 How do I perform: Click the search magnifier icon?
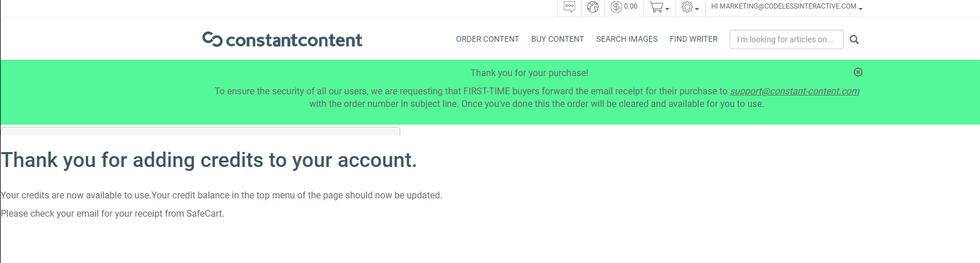854,39
